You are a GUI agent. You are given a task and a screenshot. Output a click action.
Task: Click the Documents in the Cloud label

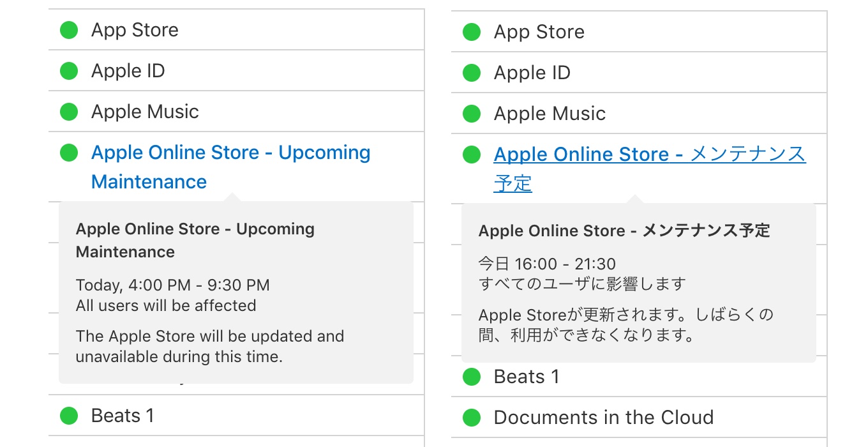tap(603, 418)
